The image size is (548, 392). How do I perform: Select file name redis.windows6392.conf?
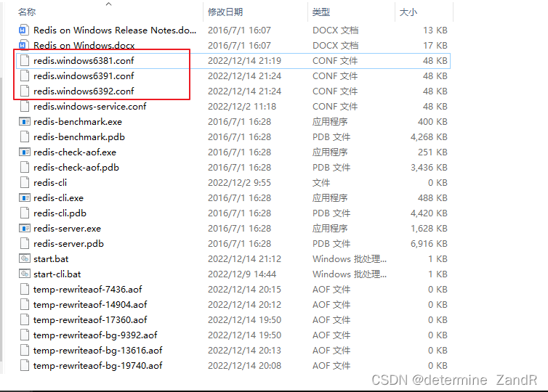tap(84, 91)
